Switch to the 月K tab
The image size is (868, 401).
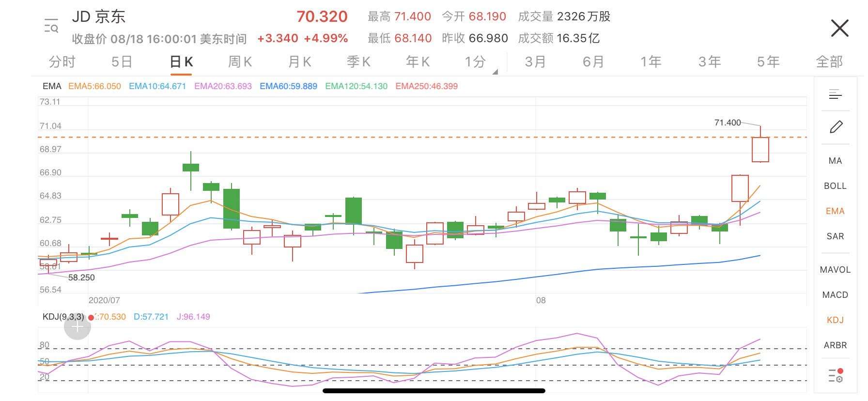(299, 62)
